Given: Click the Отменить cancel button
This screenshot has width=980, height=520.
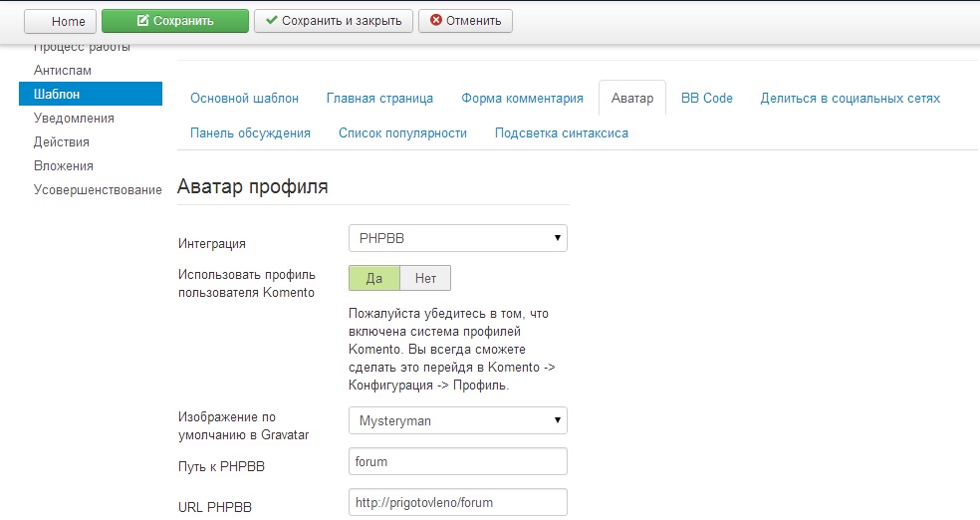Looking at the screenshot, I should tap(465, 20).
